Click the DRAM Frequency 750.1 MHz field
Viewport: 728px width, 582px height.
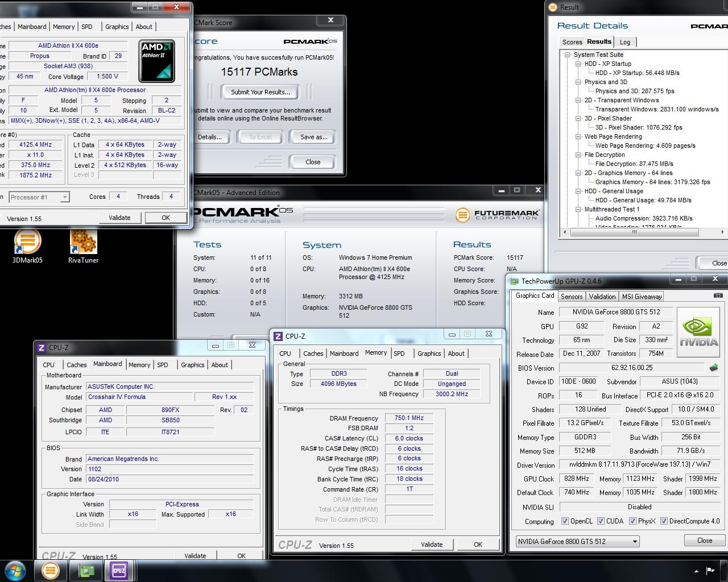(x=409, y=418)
